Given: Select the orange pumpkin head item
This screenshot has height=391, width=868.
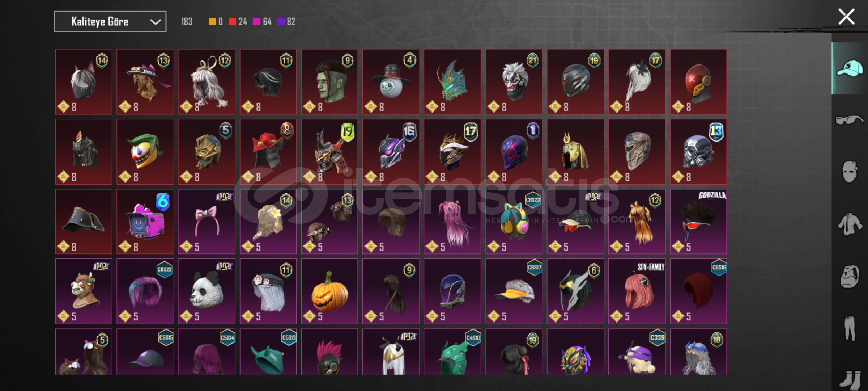Looking at the screenshot, I should [329, 291].
